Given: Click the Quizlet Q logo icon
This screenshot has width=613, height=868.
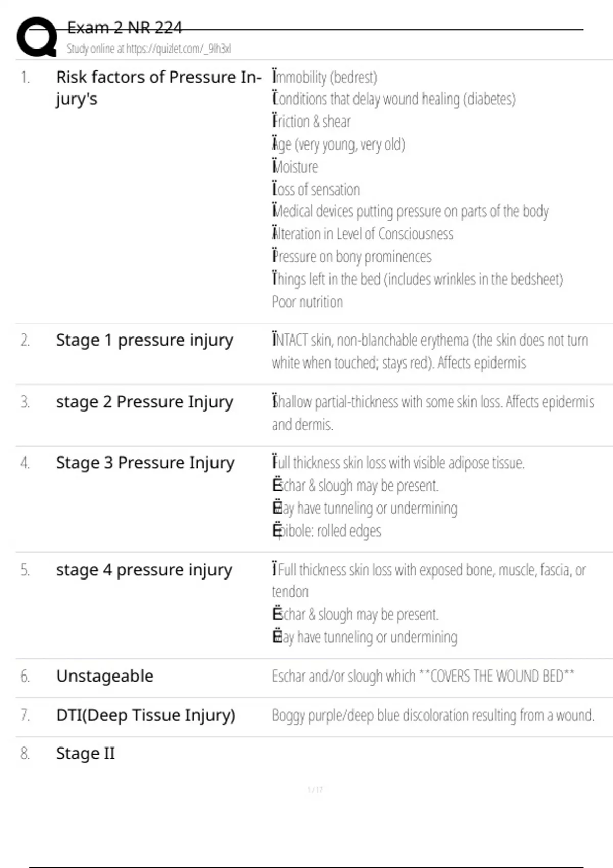Looking at the screenshot, I should pos(37,37).
